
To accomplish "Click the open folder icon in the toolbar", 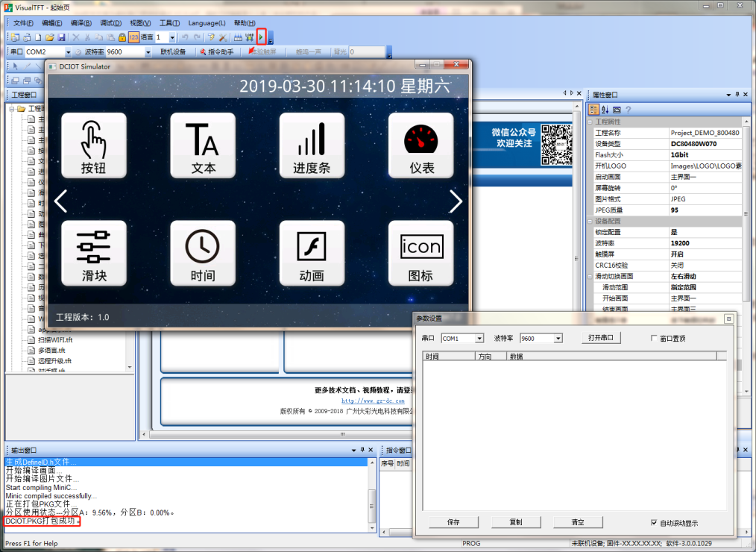I will click(50, 37).
